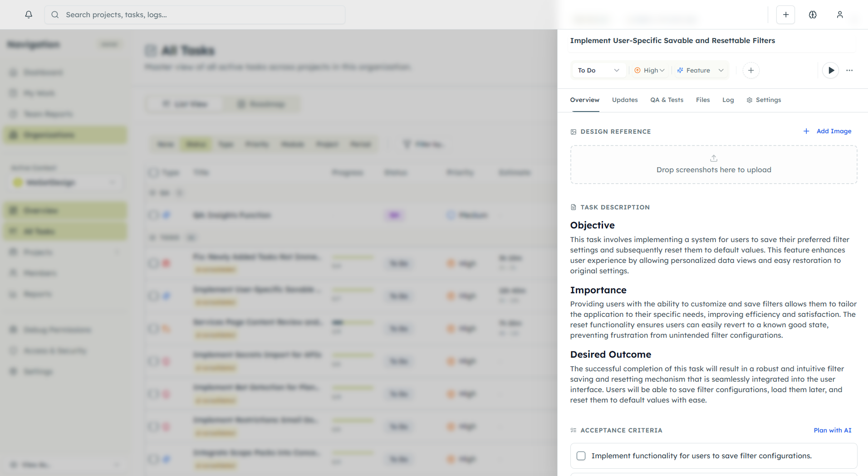Screen dimensions: 868x476
Task: Click the search magnifier icon
Action: pyautogui.click(x=55, y=15)
